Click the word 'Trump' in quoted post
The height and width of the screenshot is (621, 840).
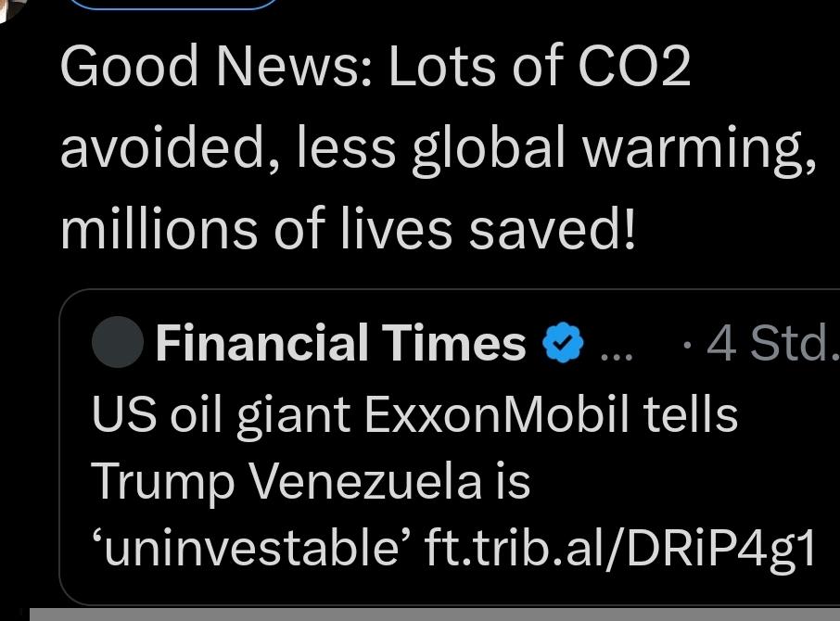[161, 482]
